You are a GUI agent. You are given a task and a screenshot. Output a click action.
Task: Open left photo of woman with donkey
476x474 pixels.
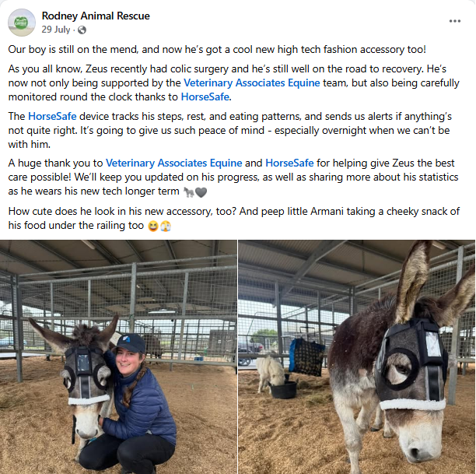(118, 356)
